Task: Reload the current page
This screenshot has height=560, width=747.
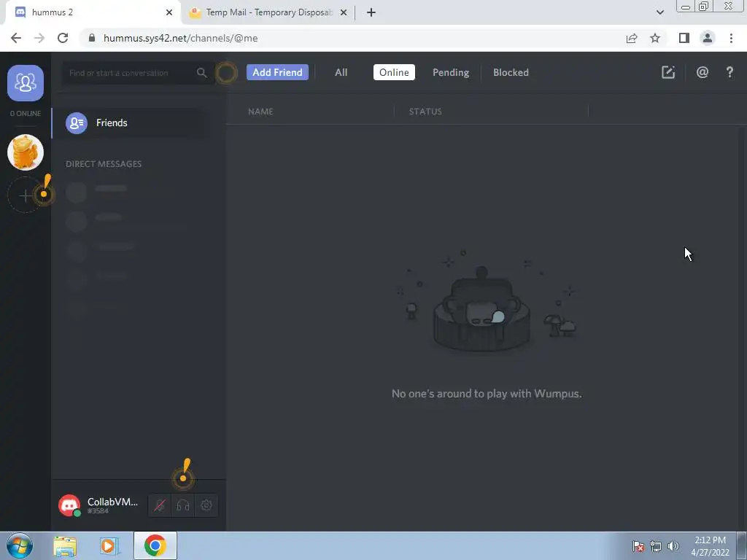Action: (63, 38)
